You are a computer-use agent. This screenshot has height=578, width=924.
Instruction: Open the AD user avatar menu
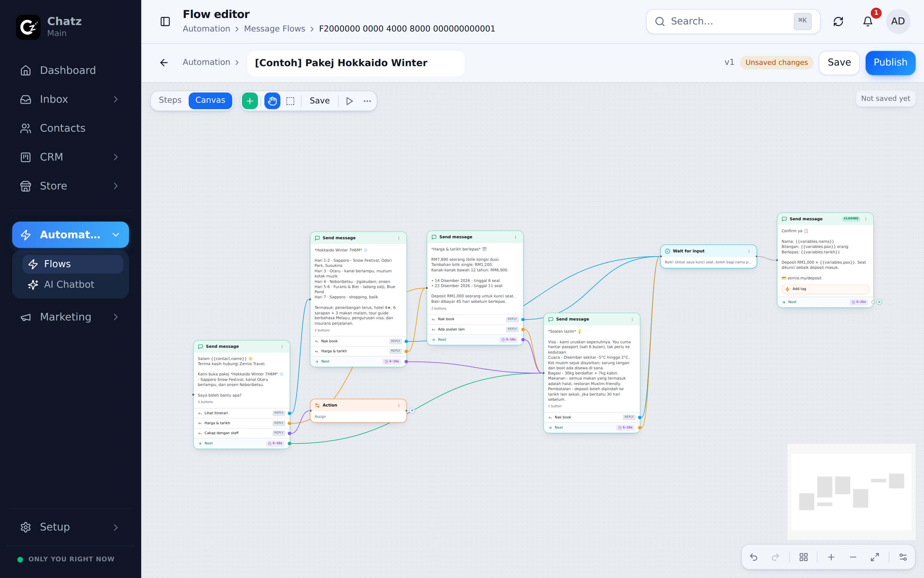pos(898,22)
